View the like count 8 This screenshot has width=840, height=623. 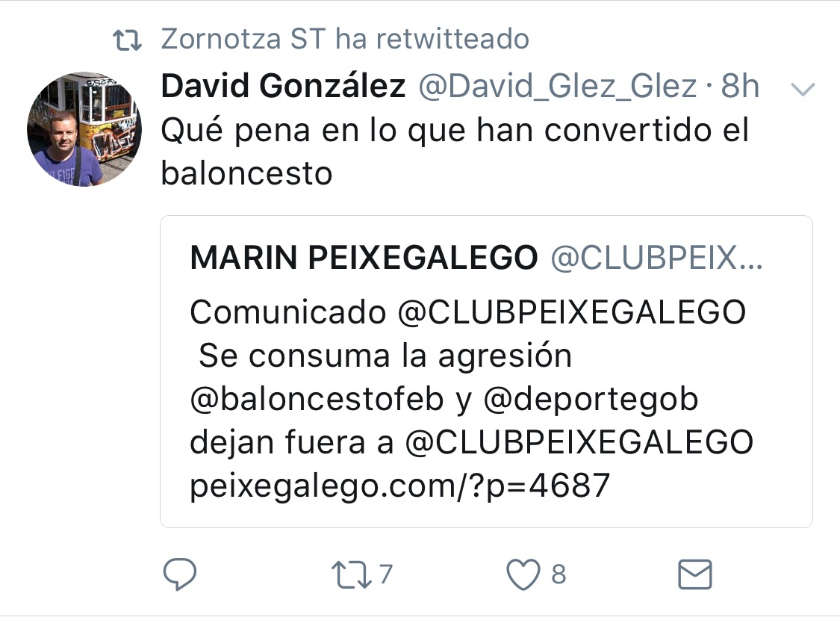[x=559, y=574]
